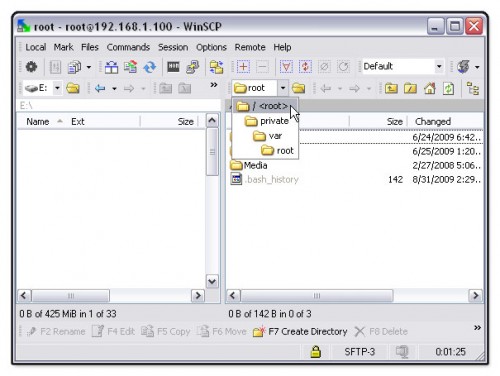500x376 pixels.
Task: Open the Mark menu
Action: click(x=63, y=47)
